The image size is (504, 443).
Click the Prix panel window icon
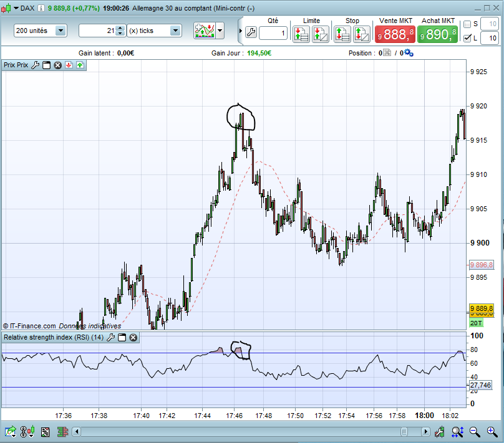46,65
